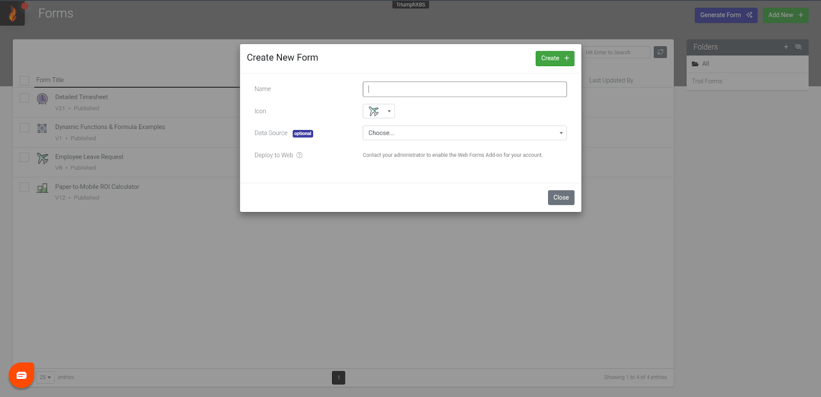The width and height of the screenshot is (821, 397).
Task: Open Dynamic Functions & Formula Examples form
Action: pyautogui.click(x=110, y=127)
